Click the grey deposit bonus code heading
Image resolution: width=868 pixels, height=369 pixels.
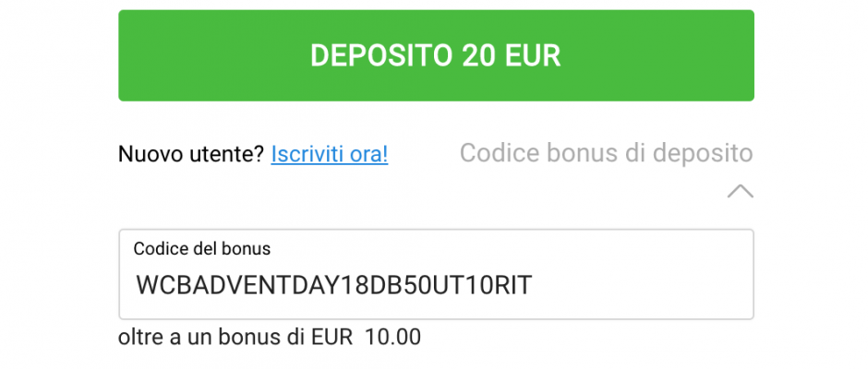pos(606,153)
